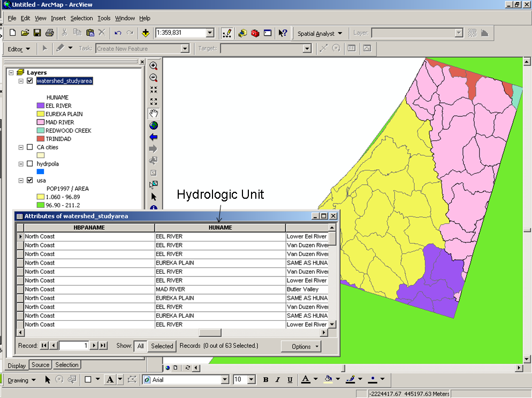Image resolution: width=532 pixels, height=398 pixels.
Task: Open the Identify tool
Action: click(x=154, y=209)
